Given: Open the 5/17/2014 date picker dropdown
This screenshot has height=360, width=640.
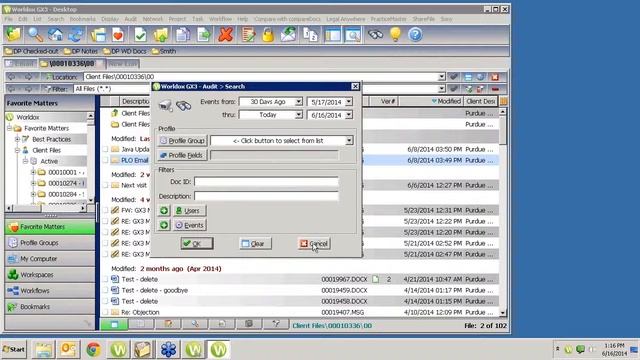Looking at the screenshot, I should coord(349,102).
